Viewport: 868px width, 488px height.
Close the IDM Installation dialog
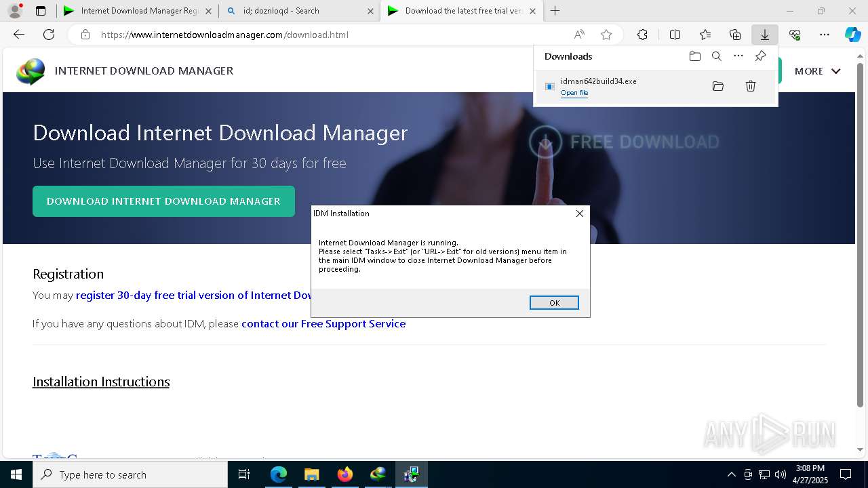click(579, 213)
